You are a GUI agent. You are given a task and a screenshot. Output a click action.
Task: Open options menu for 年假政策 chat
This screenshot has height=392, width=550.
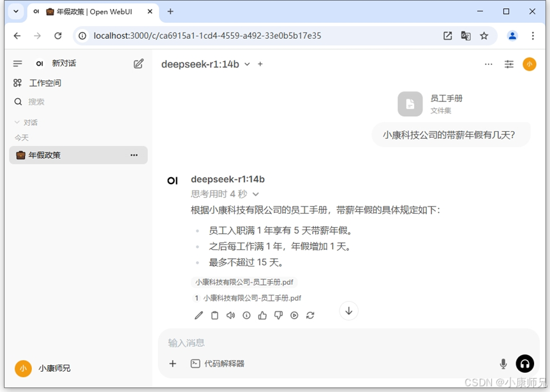(134, 155)
